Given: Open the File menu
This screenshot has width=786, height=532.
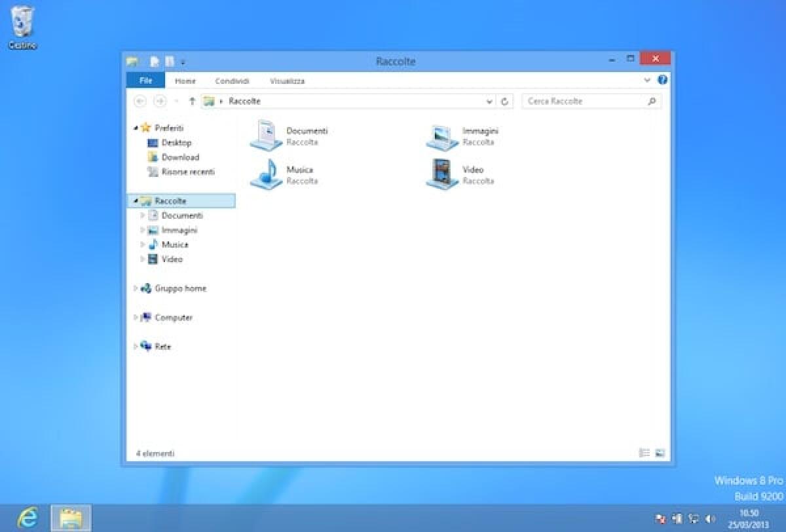Looking at the screenshot, I should [x=145, y=80].
